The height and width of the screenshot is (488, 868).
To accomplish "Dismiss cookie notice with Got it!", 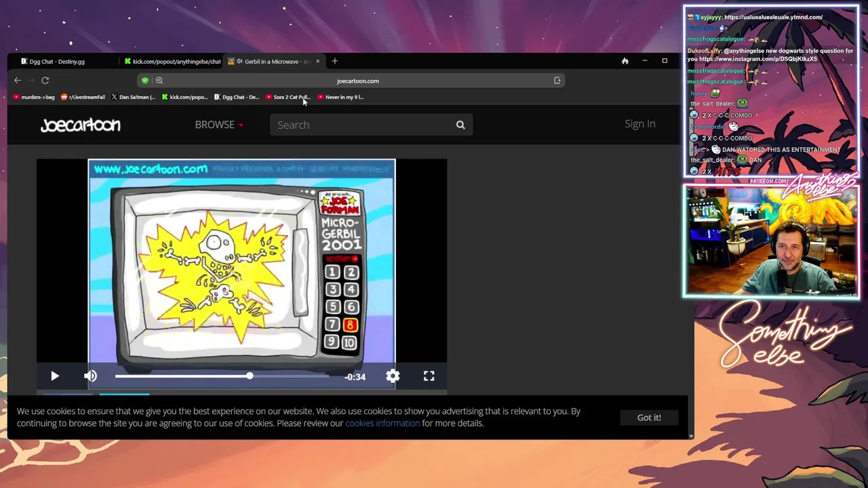I will pos(649,418).
